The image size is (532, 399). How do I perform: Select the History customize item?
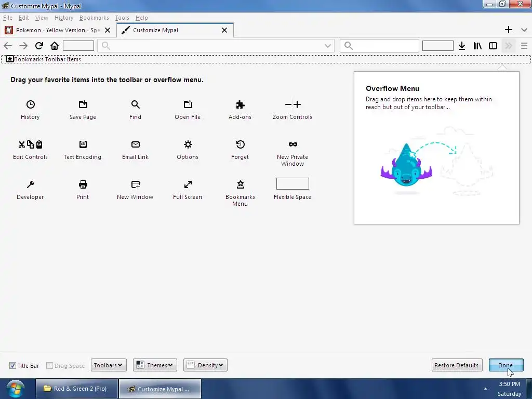[x=30, y=110]
